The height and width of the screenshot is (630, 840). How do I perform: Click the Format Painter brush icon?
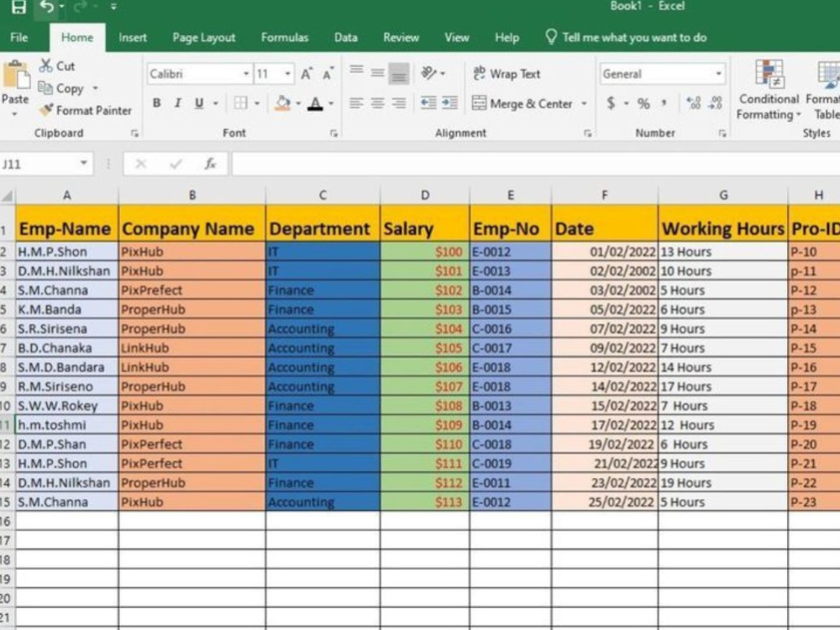tap(46, 110)
